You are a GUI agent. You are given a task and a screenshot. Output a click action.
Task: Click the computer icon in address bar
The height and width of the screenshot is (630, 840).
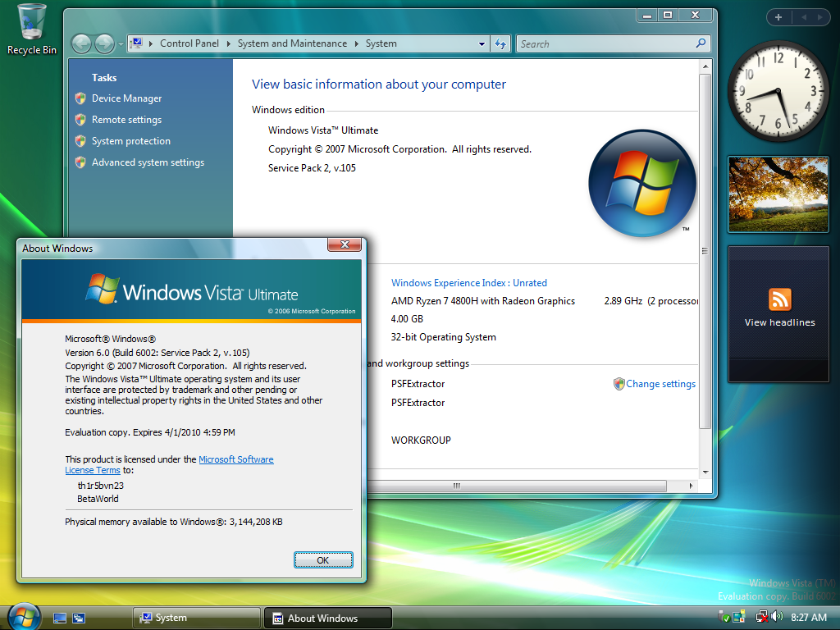(137, 43)
